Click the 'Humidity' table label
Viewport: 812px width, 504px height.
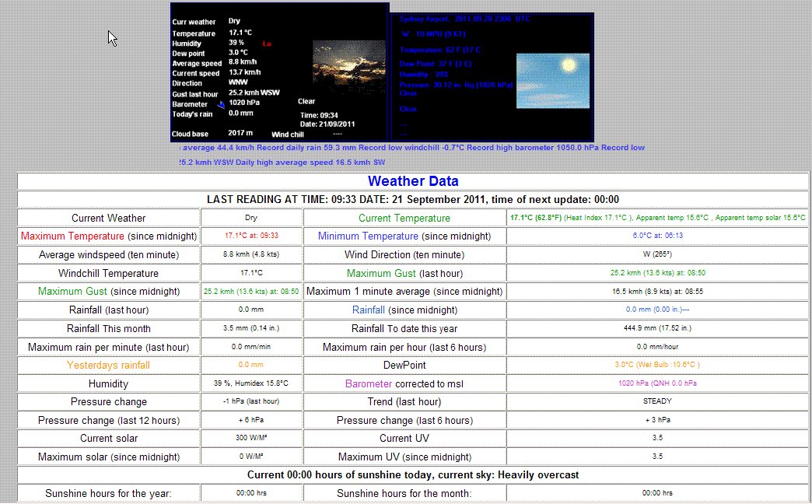tap(108, 384)
